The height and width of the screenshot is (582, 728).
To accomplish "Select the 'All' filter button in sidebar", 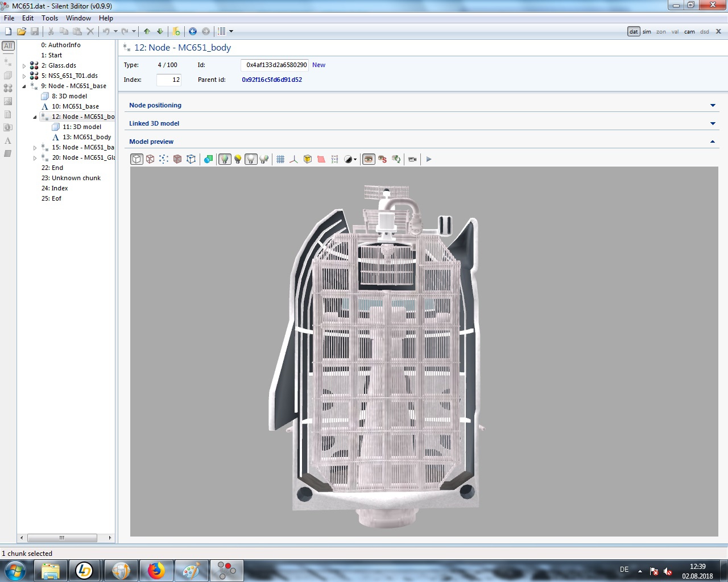I will 8,46.
